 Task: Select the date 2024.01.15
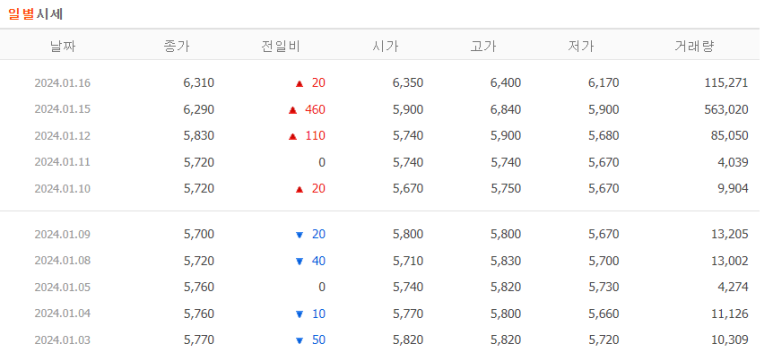coord(63,109)
